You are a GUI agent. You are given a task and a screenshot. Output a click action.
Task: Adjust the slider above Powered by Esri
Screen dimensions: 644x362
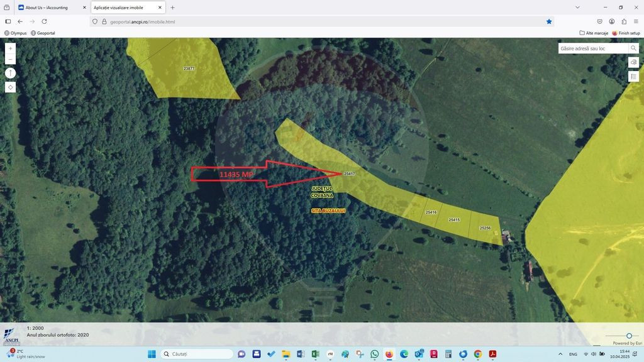(x=629, y=336)
